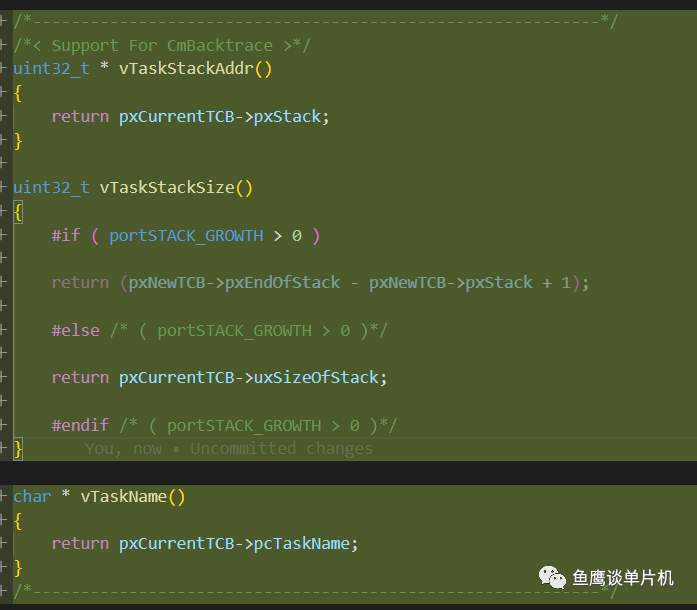Screen dimensions: 697x610
Task: Click the closing brace of vTaskStackSize
Action: pyautogui.click(x=18, y=449)
